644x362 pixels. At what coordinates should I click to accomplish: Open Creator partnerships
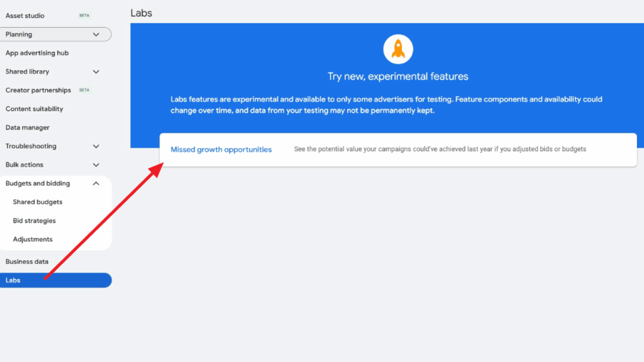pyautogui.click(x=38, y=90)
